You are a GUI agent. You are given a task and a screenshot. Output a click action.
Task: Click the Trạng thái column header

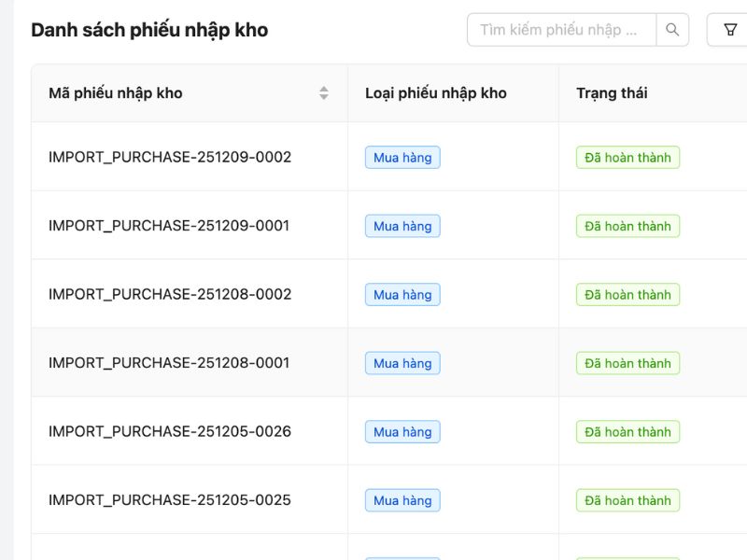612,92
